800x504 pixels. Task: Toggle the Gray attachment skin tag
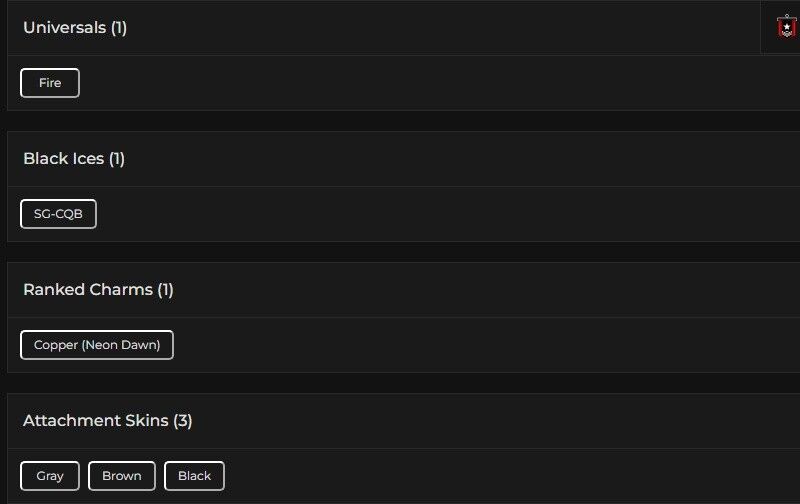click(50, 476)
